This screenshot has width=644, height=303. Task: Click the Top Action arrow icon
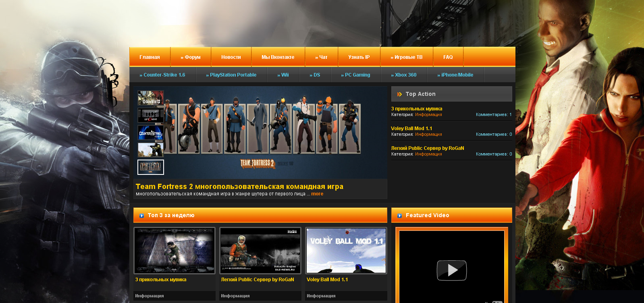point(399,94)
